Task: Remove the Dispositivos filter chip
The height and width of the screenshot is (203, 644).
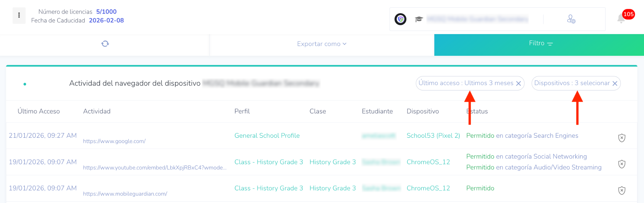Action: click(615, 84)
